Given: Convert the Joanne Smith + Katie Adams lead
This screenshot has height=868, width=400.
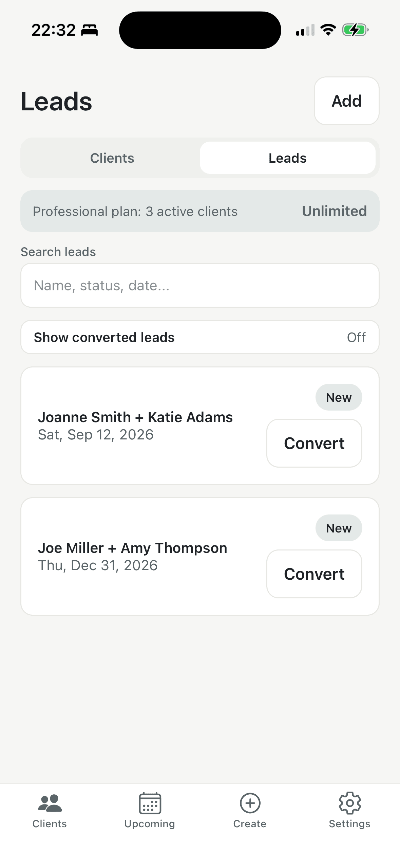Looking at the screenshot, I should pyautogui.click(x=314, y=443).
